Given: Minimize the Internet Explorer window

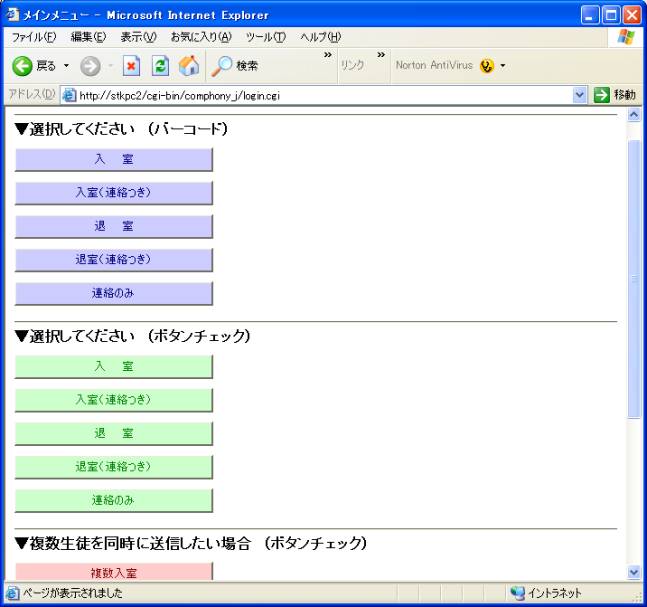Looking at the screenshot, I should pyautogui.click(x=590, y=15).
